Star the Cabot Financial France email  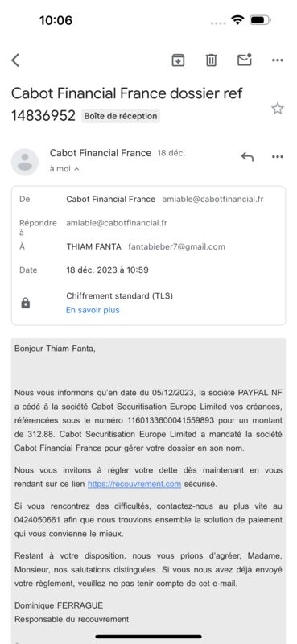point(278,109)
